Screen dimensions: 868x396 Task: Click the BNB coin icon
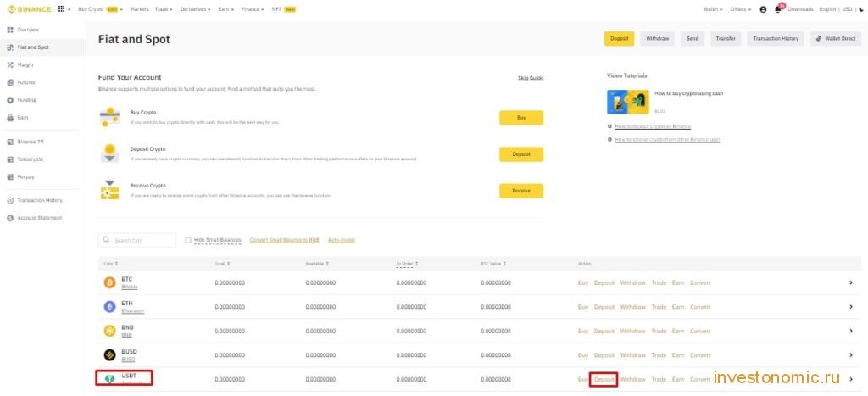pyautogui.click(x=110, y=331)
